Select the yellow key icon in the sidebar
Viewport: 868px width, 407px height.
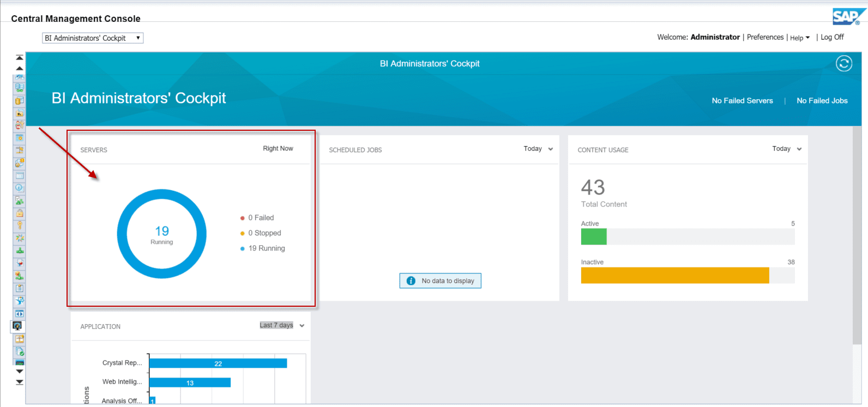pos(20,226)
